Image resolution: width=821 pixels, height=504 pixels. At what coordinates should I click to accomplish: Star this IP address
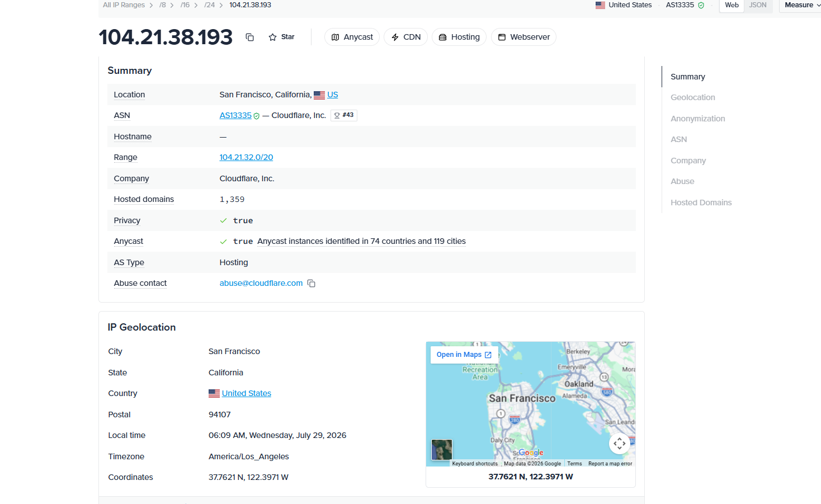[281, 37]
